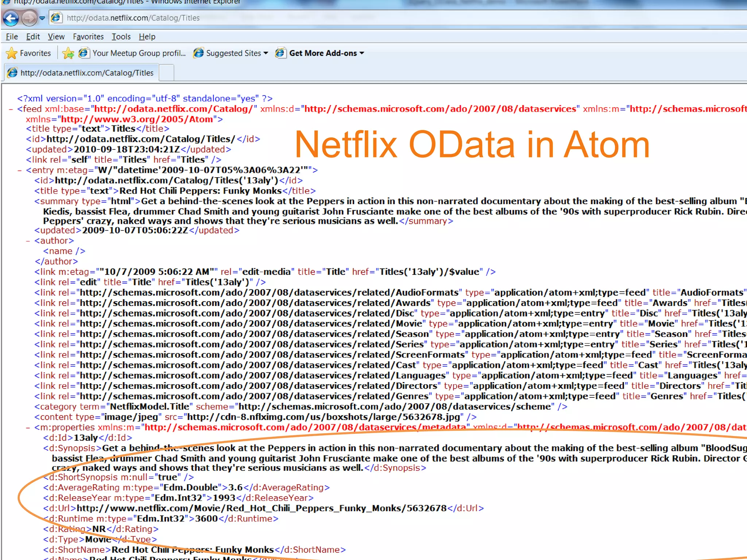Expand Get More Add-ons dropdown

(362, 53)
